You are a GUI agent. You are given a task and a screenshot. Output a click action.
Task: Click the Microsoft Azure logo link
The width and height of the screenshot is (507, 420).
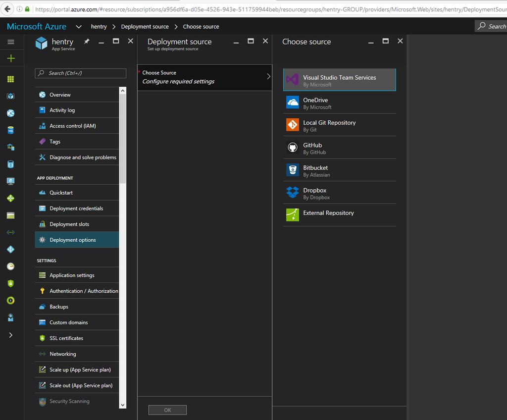(x=37, y=27)
